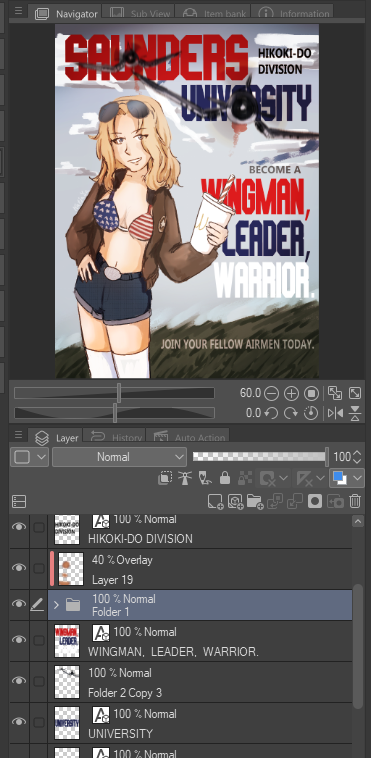Click the Merge with Layer Below icon

click(295, 502)
